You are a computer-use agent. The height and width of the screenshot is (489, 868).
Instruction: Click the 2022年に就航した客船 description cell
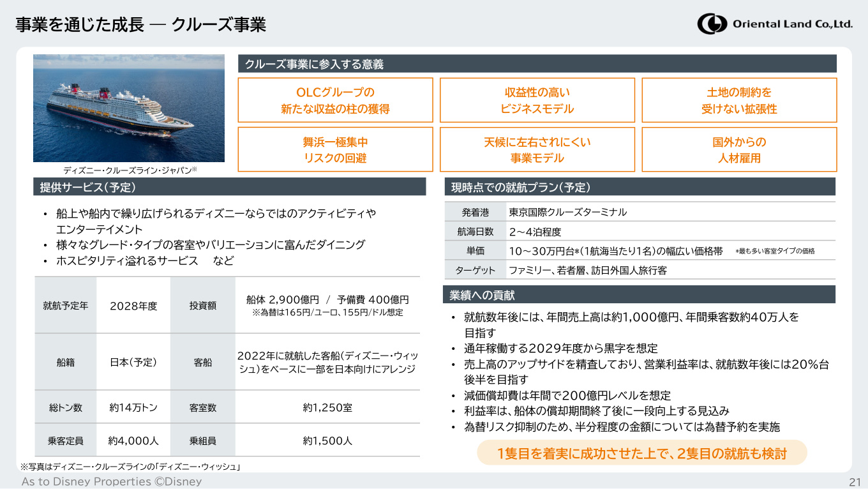327,362
